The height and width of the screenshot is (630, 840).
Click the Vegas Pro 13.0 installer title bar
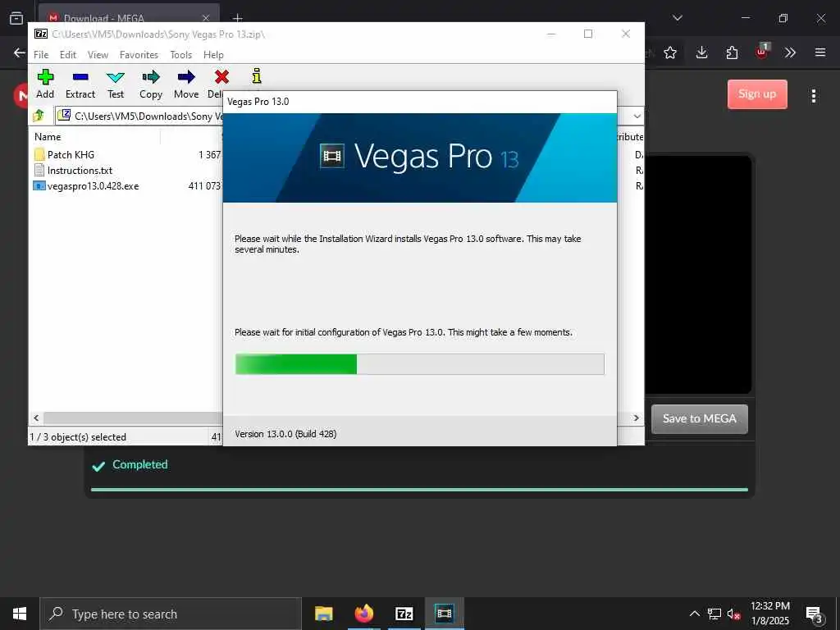tap(419, 102)
